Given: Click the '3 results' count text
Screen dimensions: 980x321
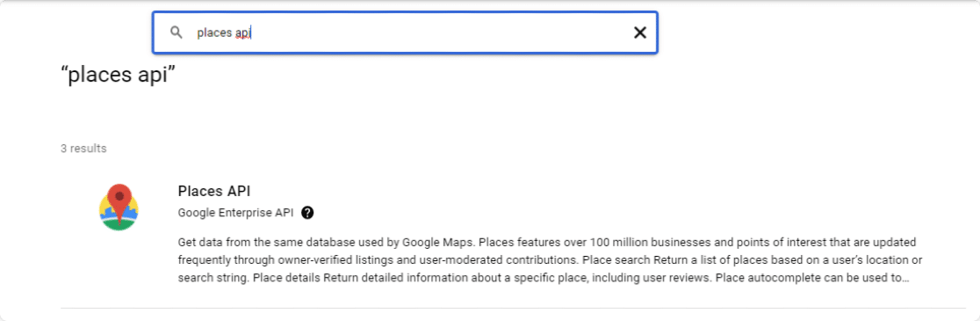Looking at the screenshot, I should [83, 149].
